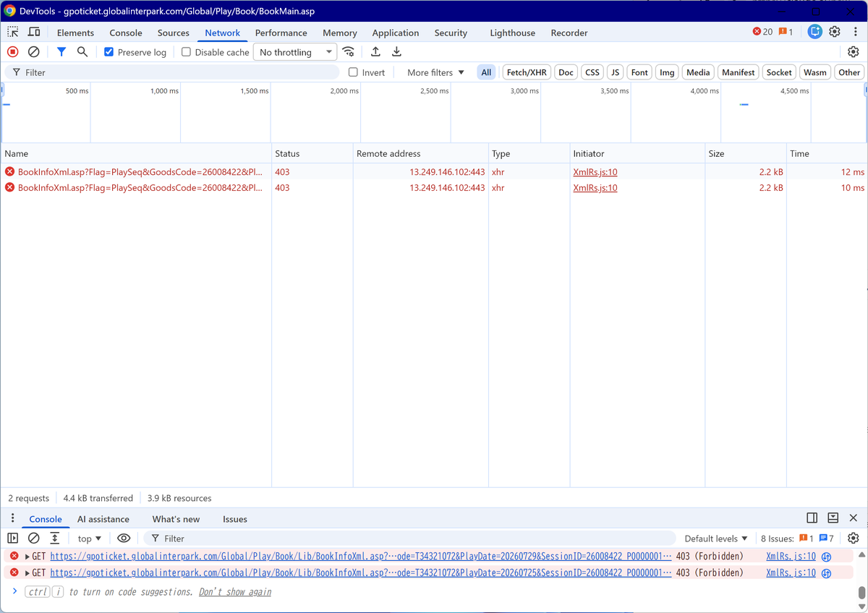This screenshot has height=613, width=868.
Task: Check the Invert filter checkbox
Action: 353,72
